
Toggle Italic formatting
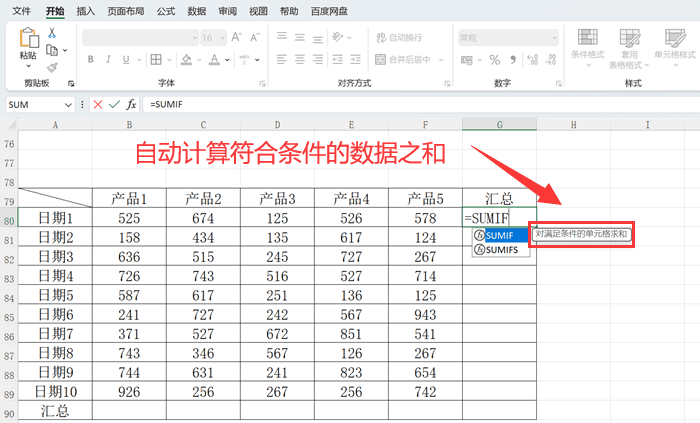point(108,59)
